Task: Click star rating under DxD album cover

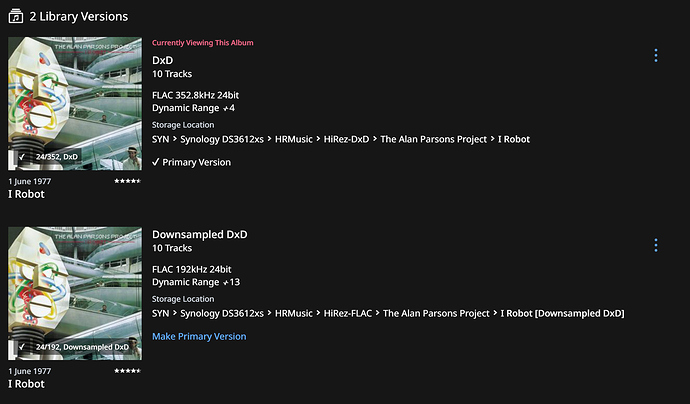Action: (128, 181)
